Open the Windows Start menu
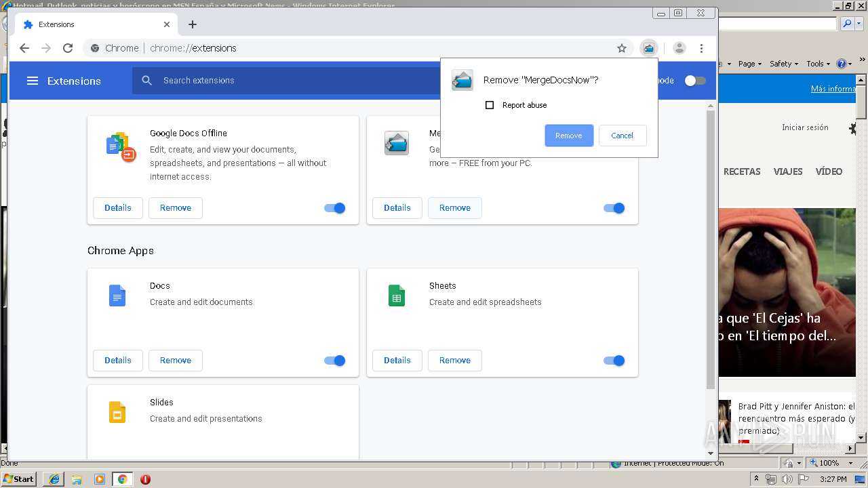This screenshot has width=868, height=488. pos(19,479)
